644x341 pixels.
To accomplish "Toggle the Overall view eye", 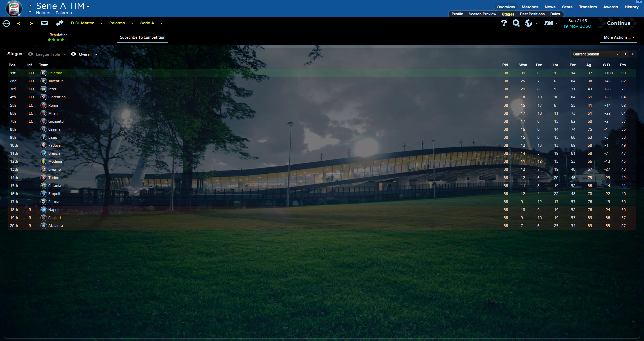I will click(73, 54).
